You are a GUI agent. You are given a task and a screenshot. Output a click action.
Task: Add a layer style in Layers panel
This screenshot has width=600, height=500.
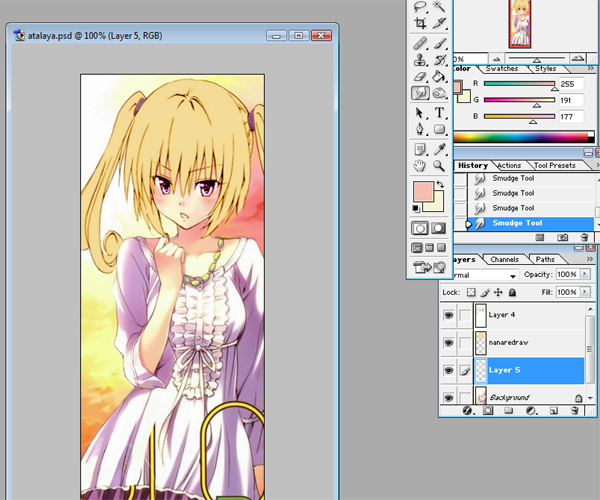coord(467,411)
